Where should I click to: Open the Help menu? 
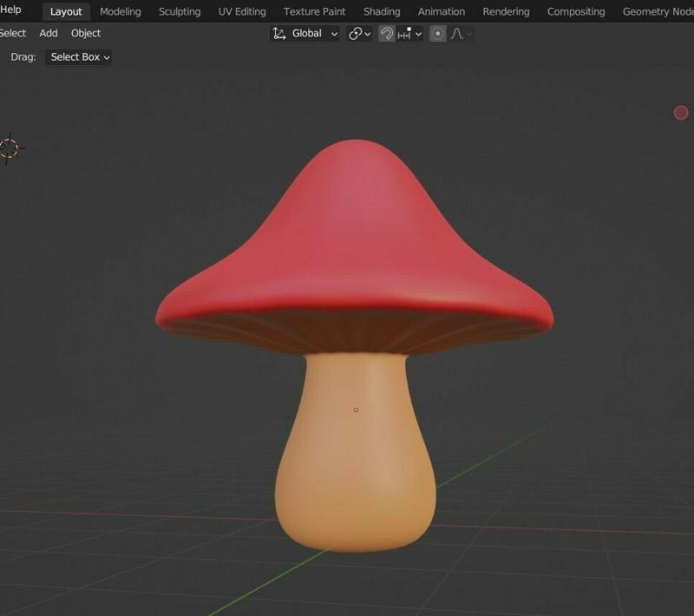[10, 10]
